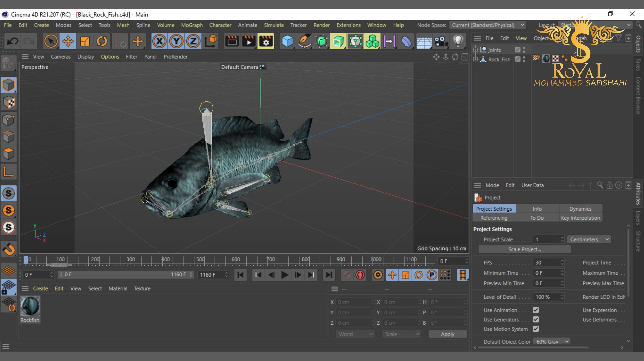Viewport: 644px width, 361px height.
Task: Disable Use Motion System checkbox
Action: (536, 329)
